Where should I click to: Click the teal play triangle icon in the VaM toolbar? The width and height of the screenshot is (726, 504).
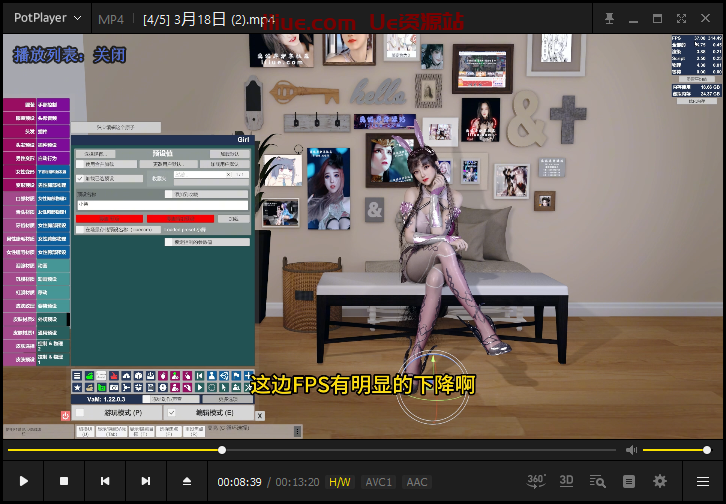click(x=200, y=387)
